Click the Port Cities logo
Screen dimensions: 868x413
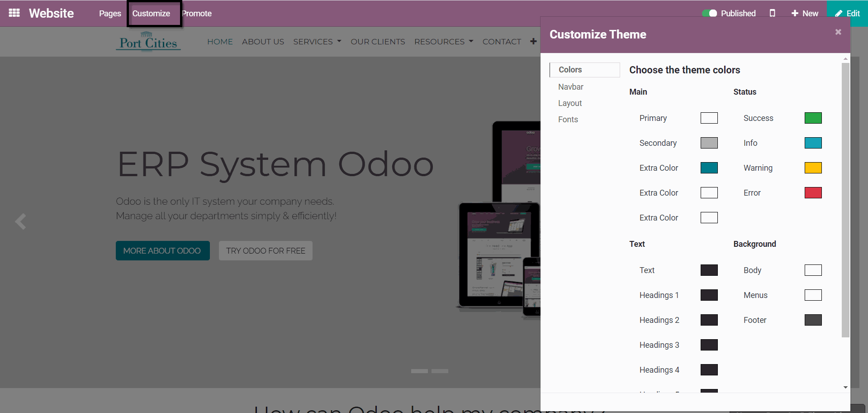tap(148, 42)
